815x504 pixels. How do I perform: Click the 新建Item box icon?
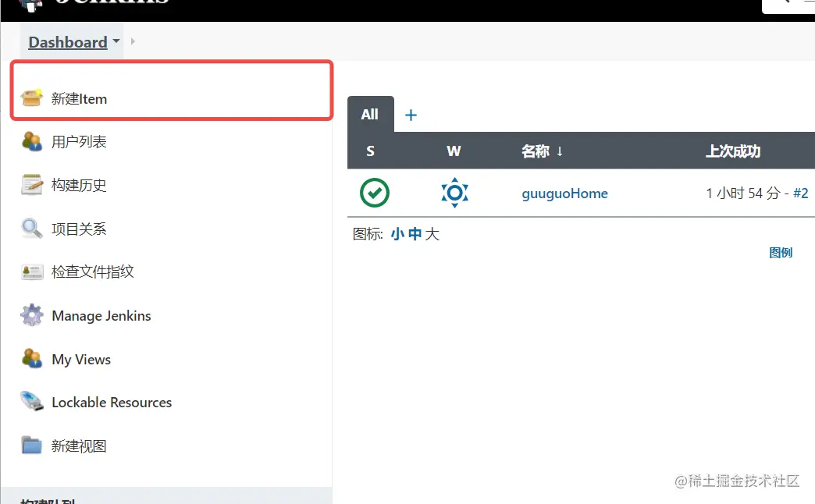[31, 98]
